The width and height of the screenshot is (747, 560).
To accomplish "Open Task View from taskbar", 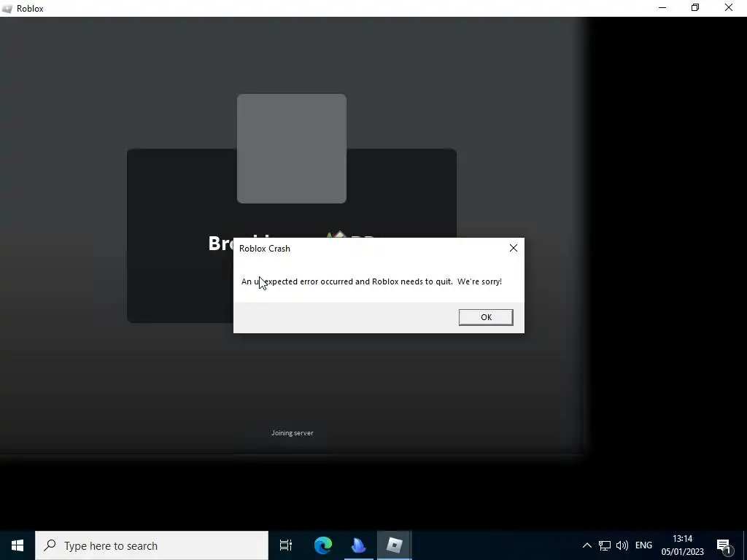I will click(x=285, y=545).
